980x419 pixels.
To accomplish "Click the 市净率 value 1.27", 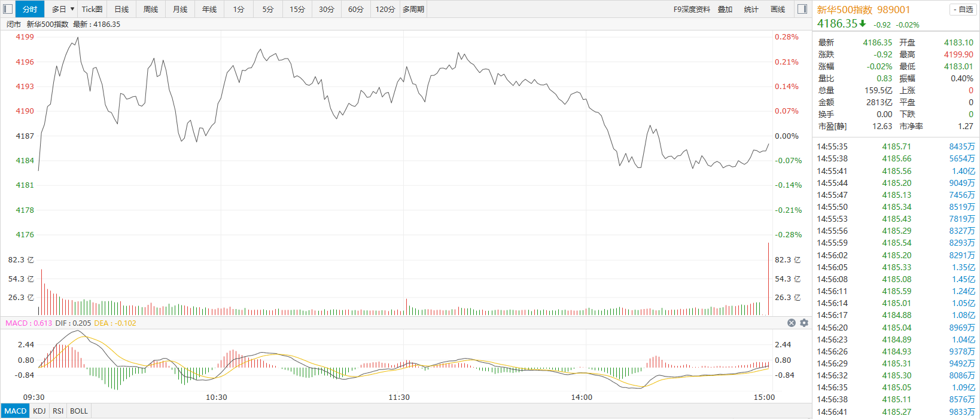I will pos(965,126).
